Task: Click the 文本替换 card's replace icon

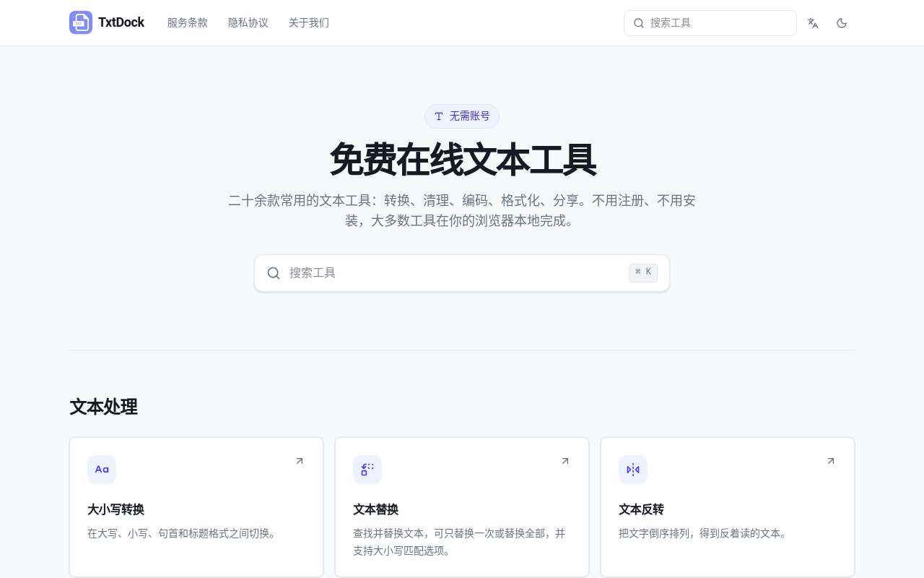Action: (x=367, y=470)
